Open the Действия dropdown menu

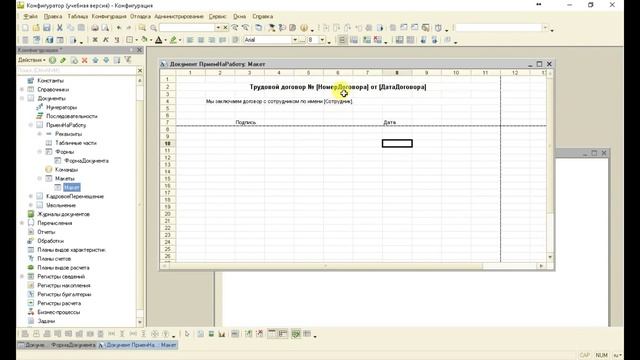tap(32, 60)
